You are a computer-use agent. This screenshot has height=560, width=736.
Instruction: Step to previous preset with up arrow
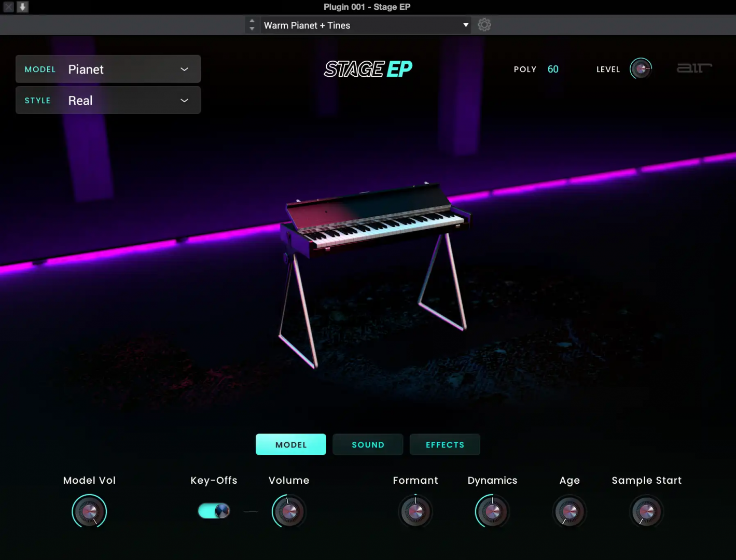pos(252,21)
